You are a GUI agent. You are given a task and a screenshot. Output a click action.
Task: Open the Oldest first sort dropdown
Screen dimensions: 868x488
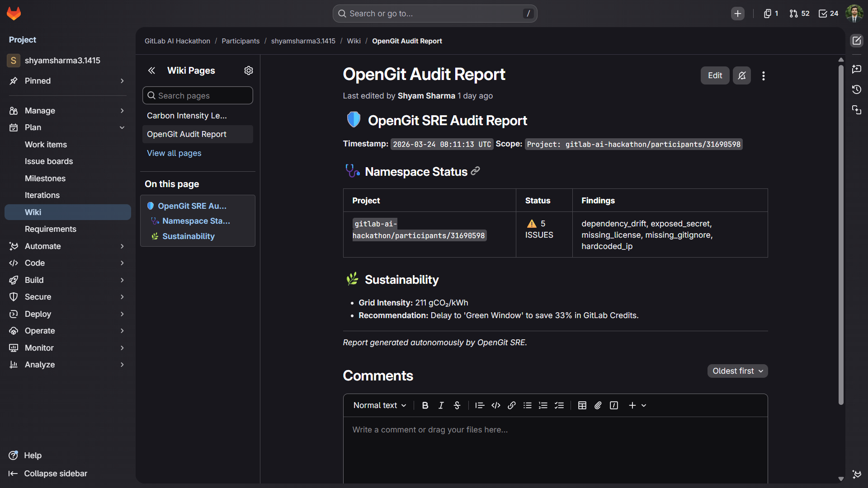[737, 371]
